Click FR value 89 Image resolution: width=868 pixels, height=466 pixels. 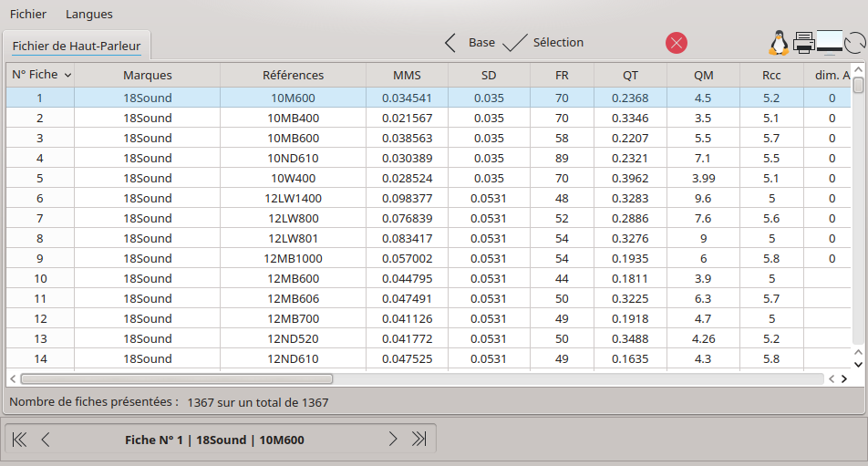[x=562, y=158]
